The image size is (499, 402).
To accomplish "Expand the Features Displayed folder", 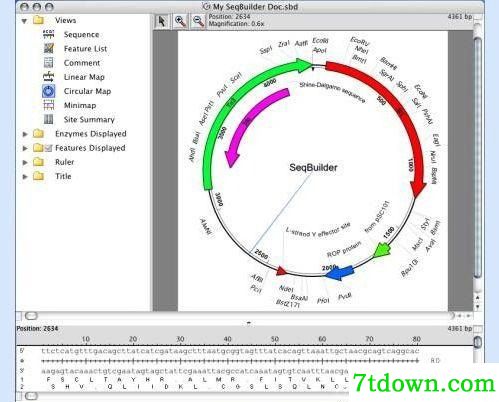I will coord(25,148).
